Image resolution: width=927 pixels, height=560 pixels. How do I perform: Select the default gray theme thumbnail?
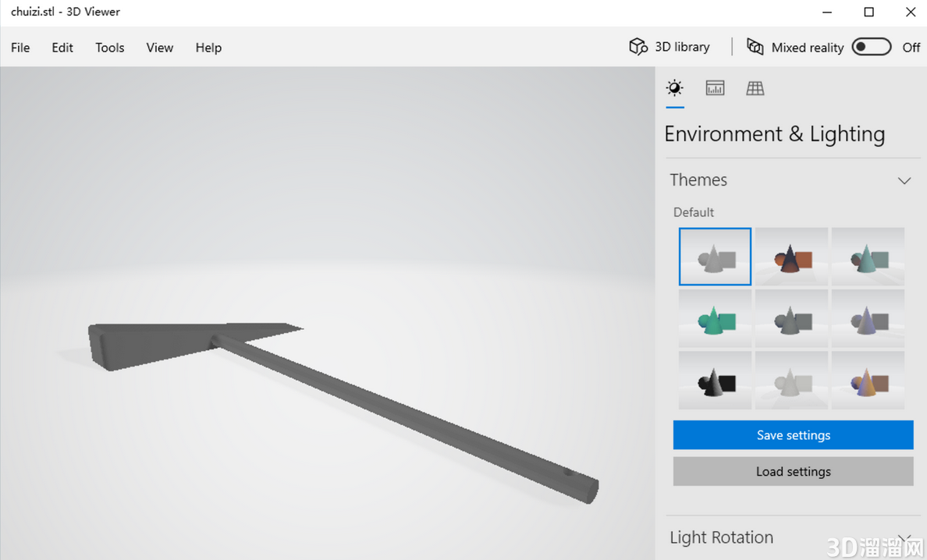tap(715, 257)
